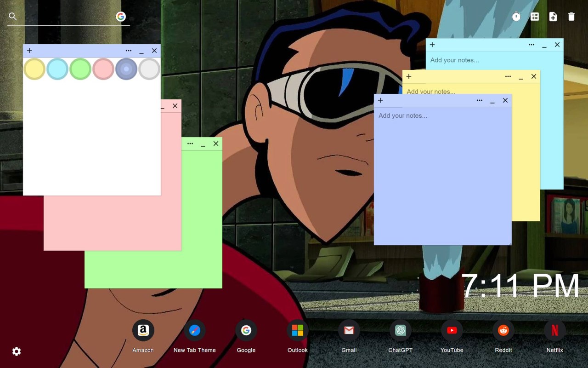588x368 pixels.
Task: Click plus on the purple note
Action: pyautogui.click(x=380, y=100)
